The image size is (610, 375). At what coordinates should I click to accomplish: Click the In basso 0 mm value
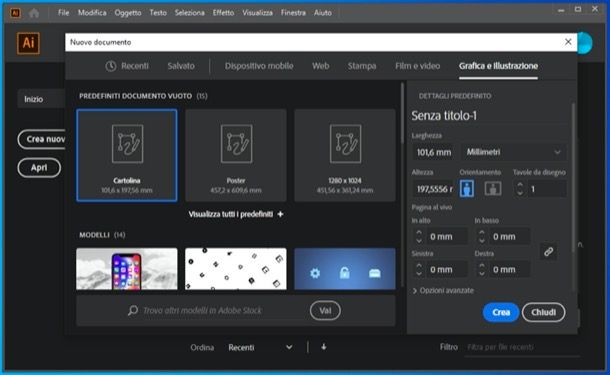509,237
